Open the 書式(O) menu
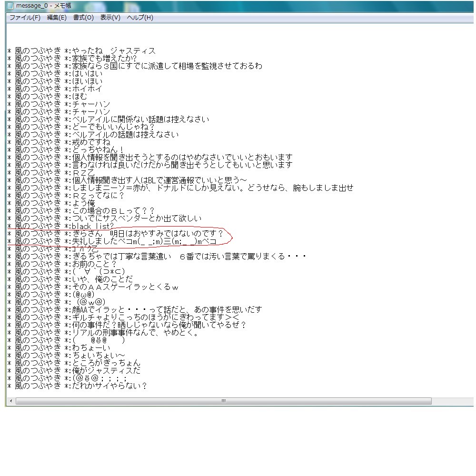Viewport: 476px width, 476px height. (x=83, y=18)
